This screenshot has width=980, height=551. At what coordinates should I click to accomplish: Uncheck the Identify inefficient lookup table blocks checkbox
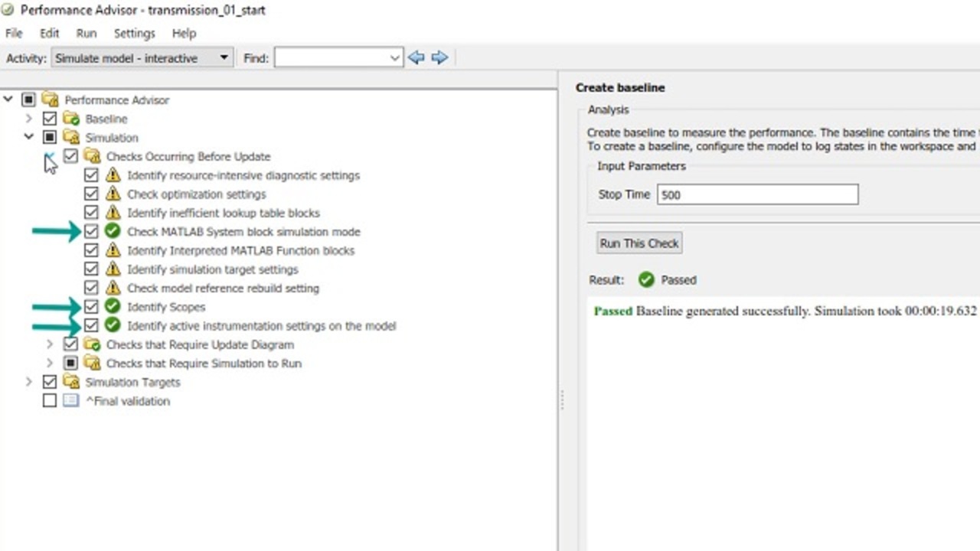(x=92, y=213)
